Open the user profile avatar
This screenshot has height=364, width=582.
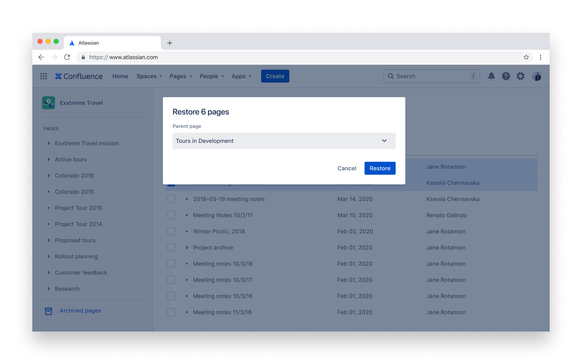[537, 76]
